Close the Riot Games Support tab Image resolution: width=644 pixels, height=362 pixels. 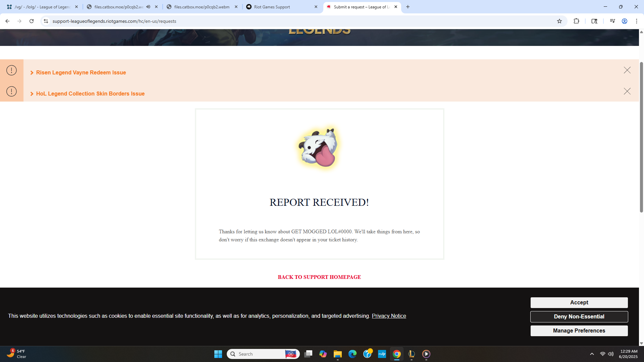[316, 7]
